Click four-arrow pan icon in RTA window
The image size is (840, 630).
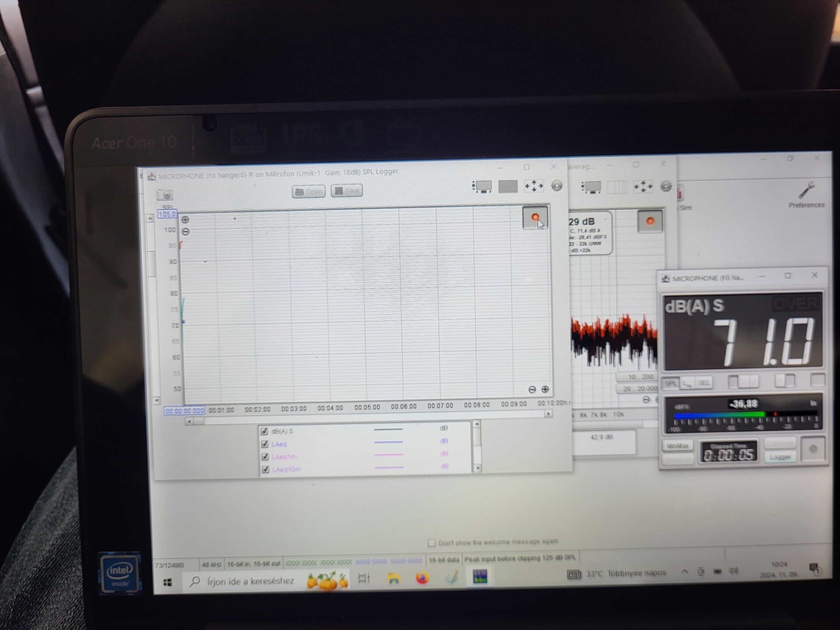[x=643, y=187]
